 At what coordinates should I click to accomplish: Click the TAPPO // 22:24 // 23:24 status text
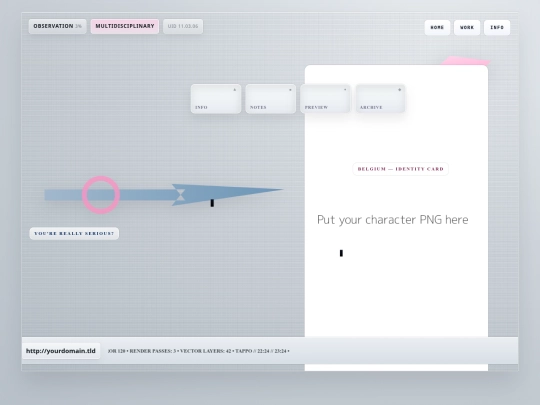tap(261, 351)
